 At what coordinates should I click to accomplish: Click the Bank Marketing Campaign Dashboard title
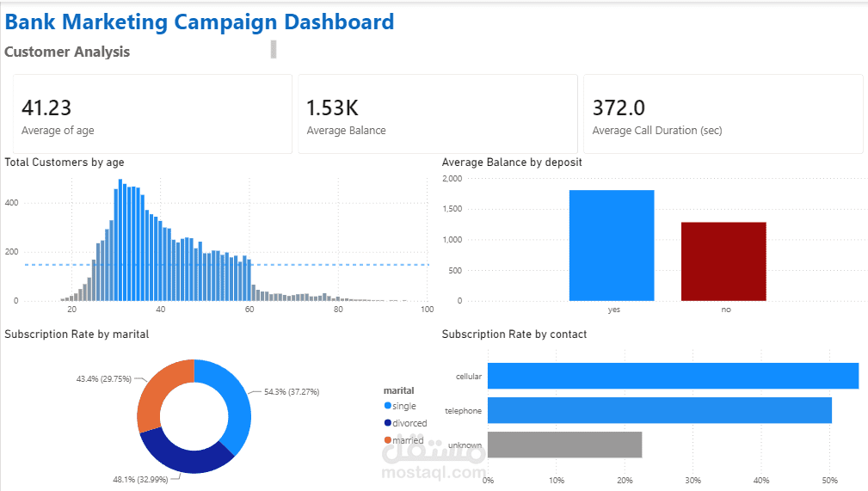pos(200,22)
